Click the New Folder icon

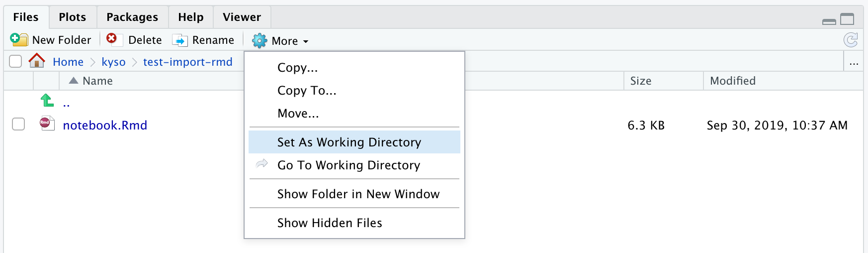[19, 40]
